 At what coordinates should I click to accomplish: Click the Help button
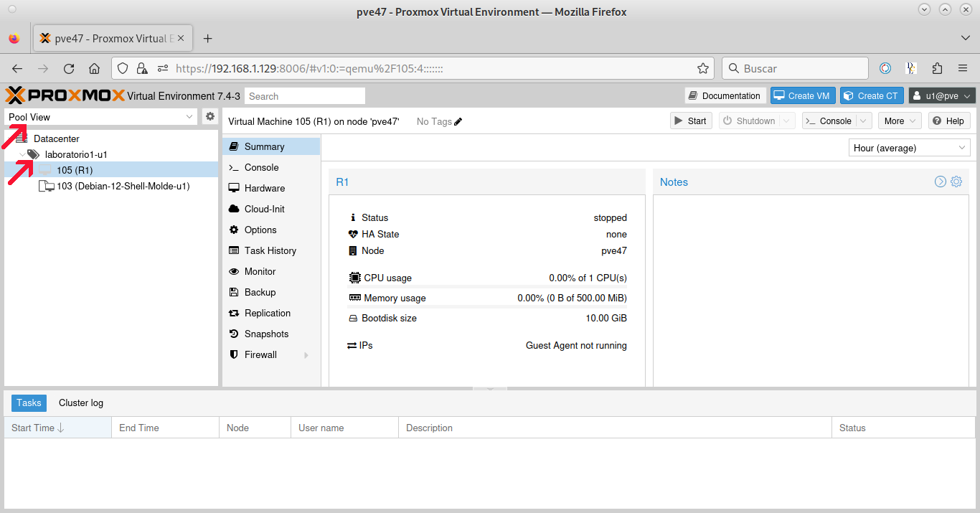coord(949,121)
